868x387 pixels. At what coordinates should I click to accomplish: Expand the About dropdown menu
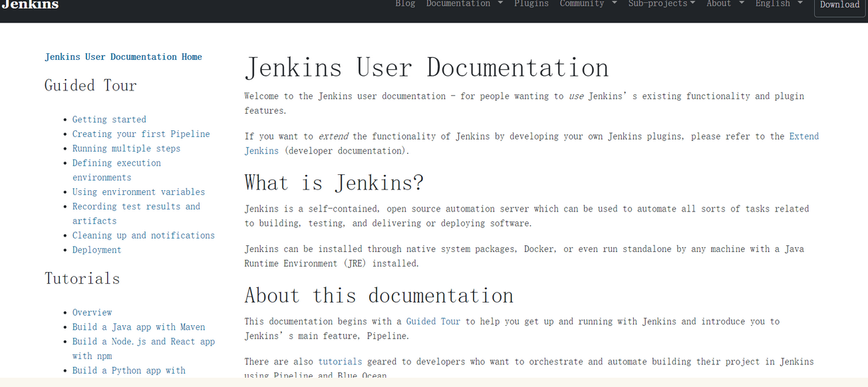pyautogui.click(x=725, y=4)
